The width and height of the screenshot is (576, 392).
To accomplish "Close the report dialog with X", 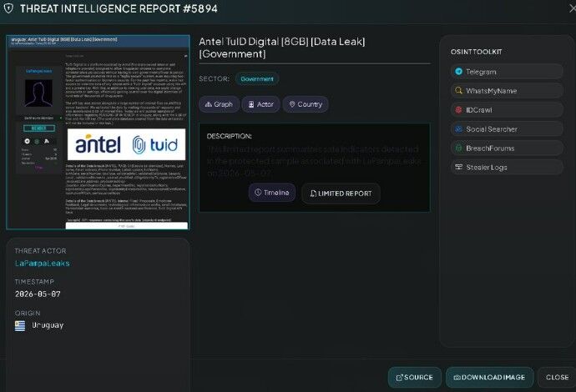I will (x=572, y=8).
